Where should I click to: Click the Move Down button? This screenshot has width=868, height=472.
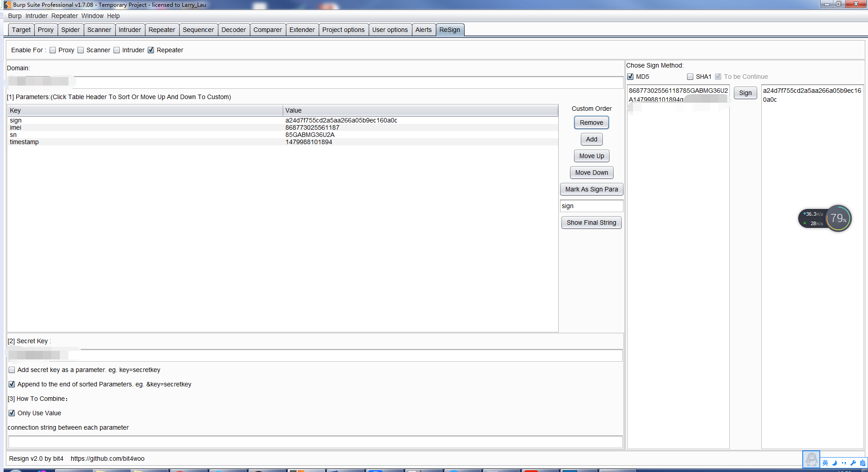pyautogui.click(x=591, y=172)
